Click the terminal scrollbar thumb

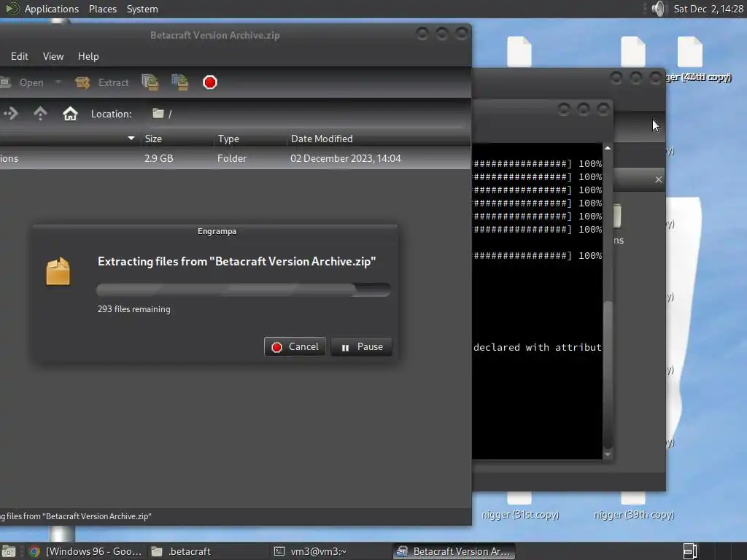(608, 374)
